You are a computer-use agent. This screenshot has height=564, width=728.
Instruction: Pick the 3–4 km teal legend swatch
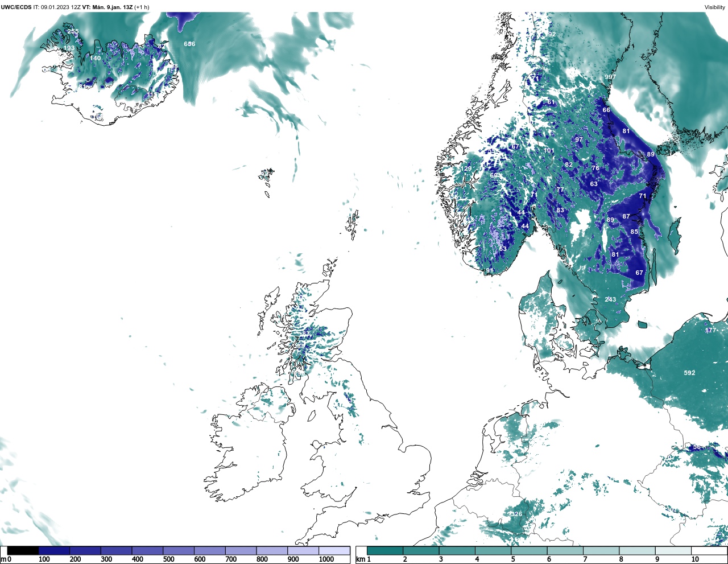click(x=457, y=550)
